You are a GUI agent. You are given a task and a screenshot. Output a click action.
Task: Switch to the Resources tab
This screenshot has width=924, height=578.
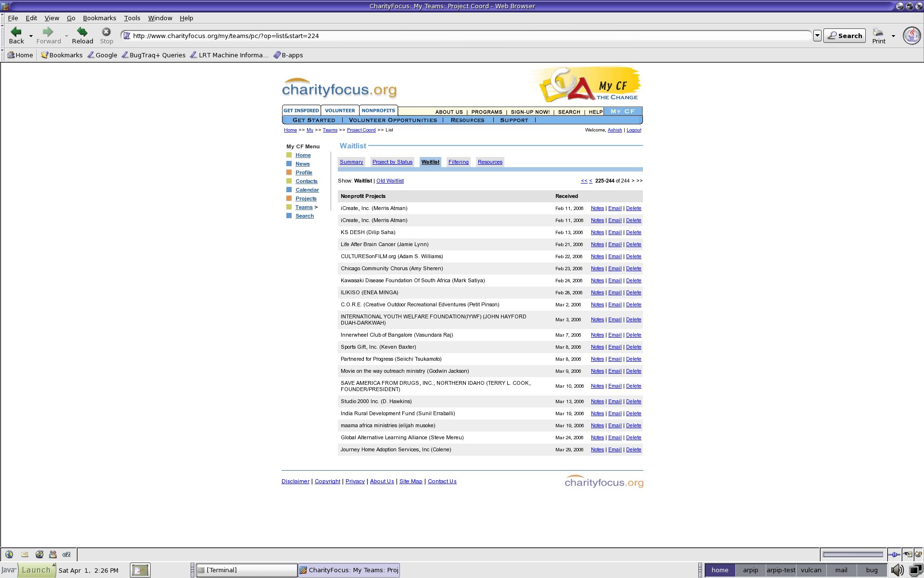coord(490,162)
